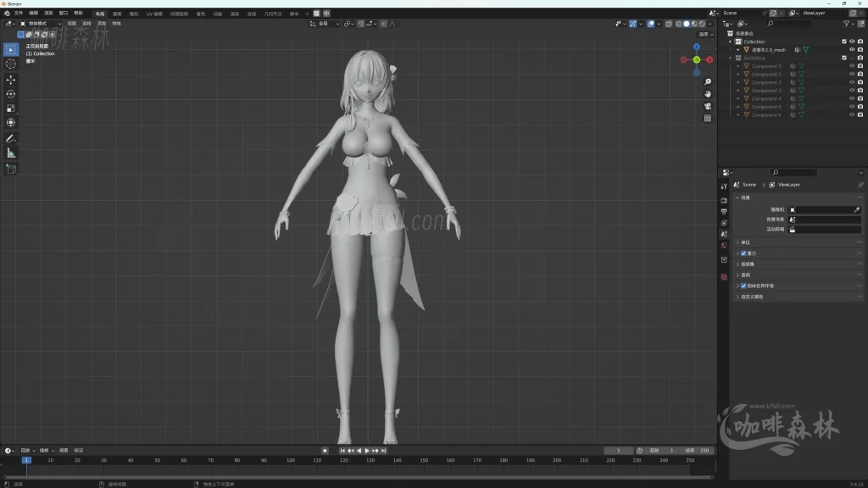Open the File menu
Viewport: 868px width, 488px height.
pyautogui.click(x=19, y=14)
